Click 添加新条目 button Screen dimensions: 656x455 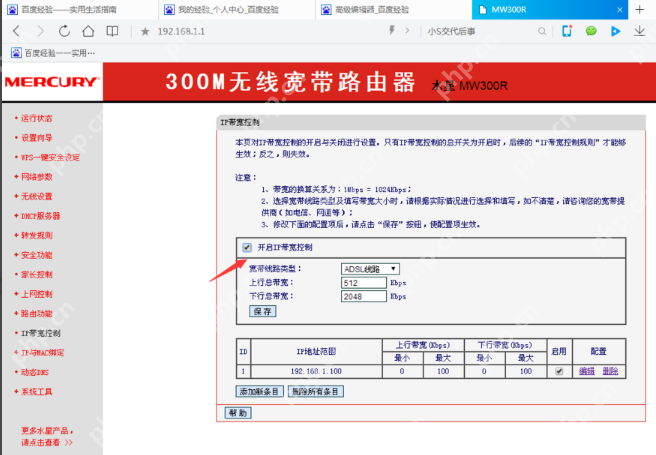[259, 391]
